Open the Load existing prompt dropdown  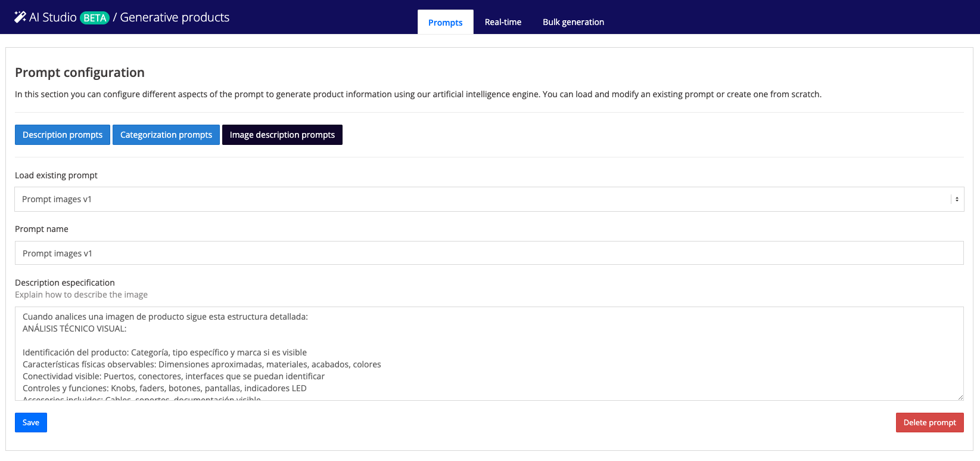[483, 199]
